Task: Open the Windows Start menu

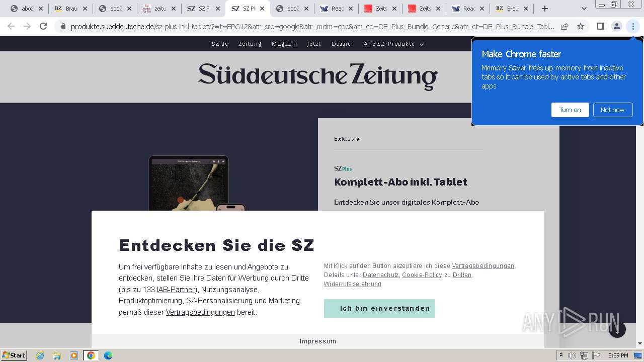Action: [x=14, y=355]
